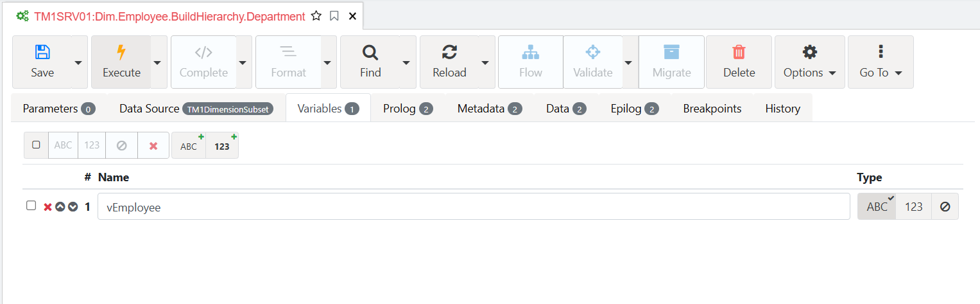The image size is (980, 304).
Task: Click the Format button
Action: 288,62
